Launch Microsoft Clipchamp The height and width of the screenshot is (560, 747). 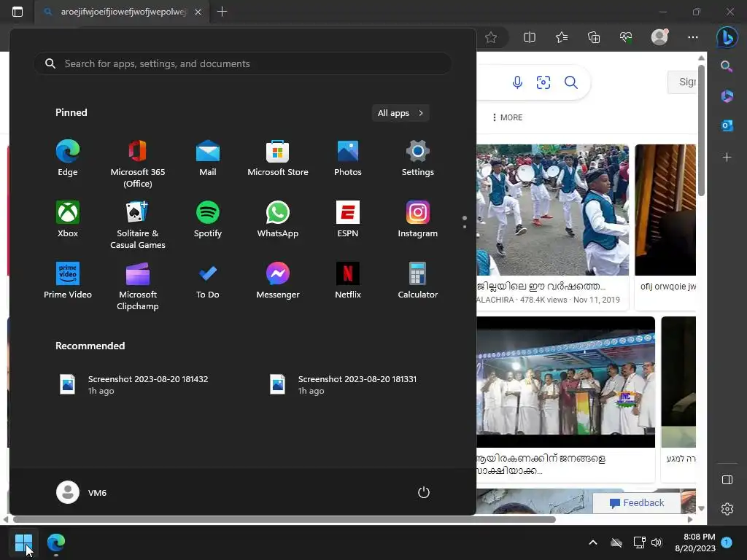pos(138,286)
